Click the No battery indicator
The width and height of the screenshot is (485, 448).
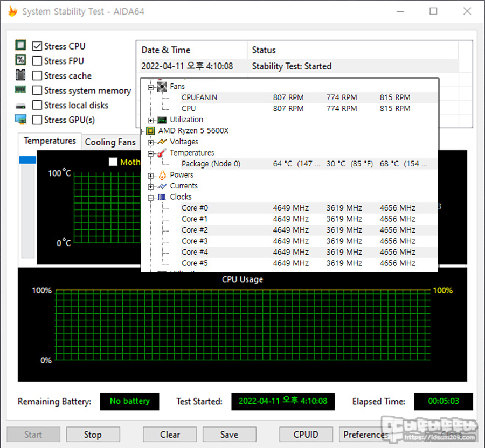tap(129, 401)
